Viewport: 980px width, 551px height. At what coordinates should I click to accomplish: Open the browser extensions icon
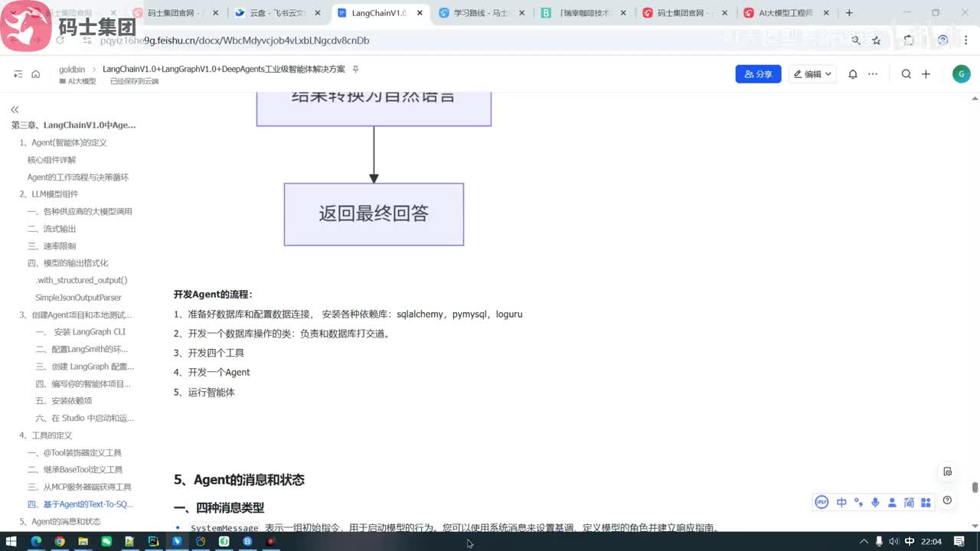pos(908,41)
